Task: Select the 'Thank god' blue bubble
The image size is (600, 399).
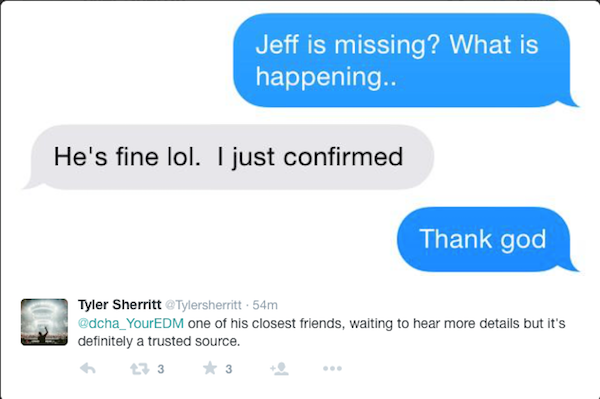Action: tap(486, 239)
